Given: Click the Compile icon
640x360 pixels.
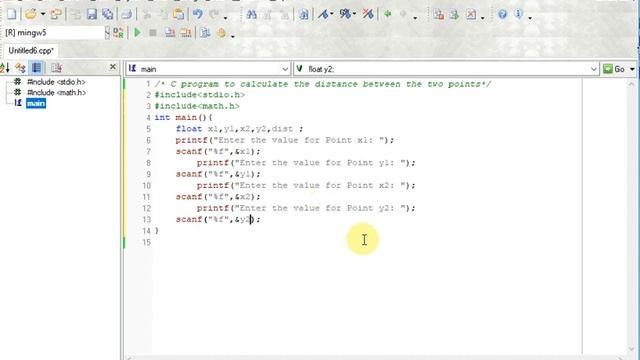Looking at the screenshot, I should click(170, 33).
